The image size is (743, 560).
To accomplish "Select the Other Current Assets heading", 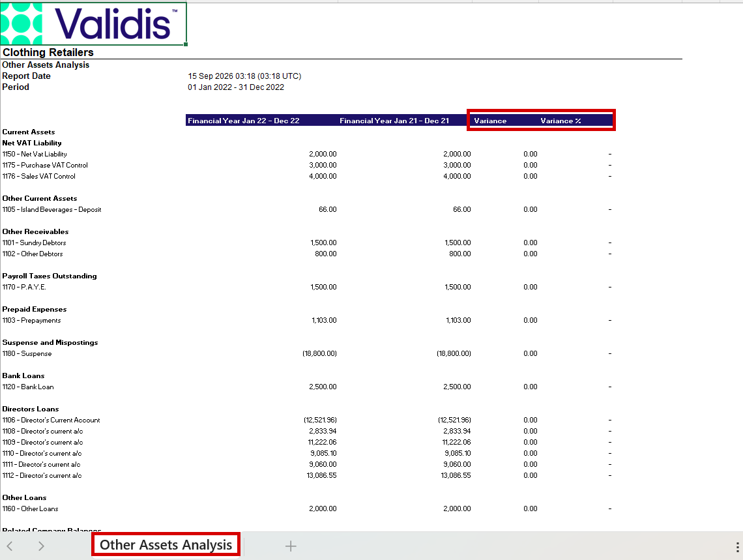I will pyautogui.click(x=39, y=198).
